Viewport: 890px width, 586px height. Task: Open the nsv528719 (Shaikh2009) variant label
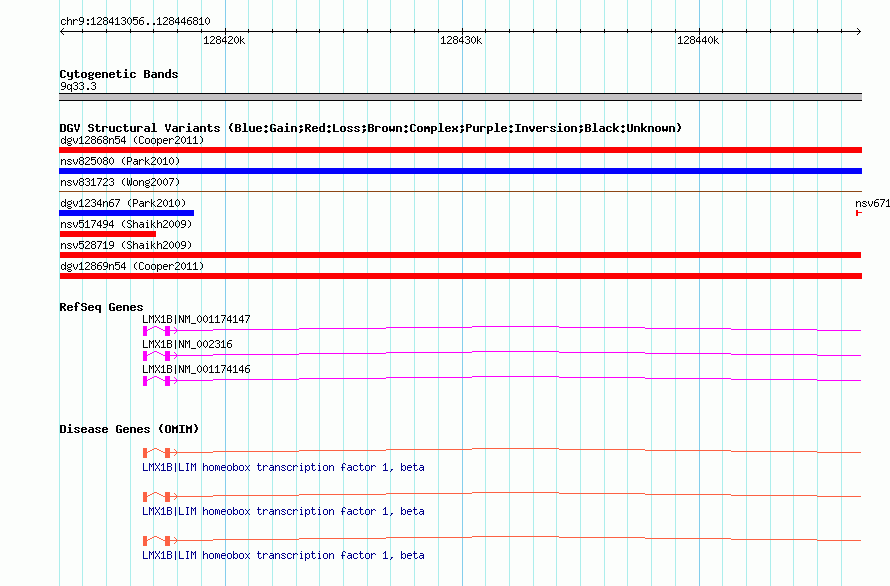pyautogui.click(x=126, y=245)
